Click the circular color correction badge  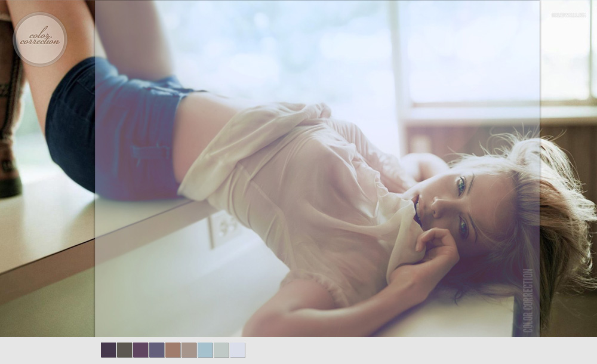point(40,39)
